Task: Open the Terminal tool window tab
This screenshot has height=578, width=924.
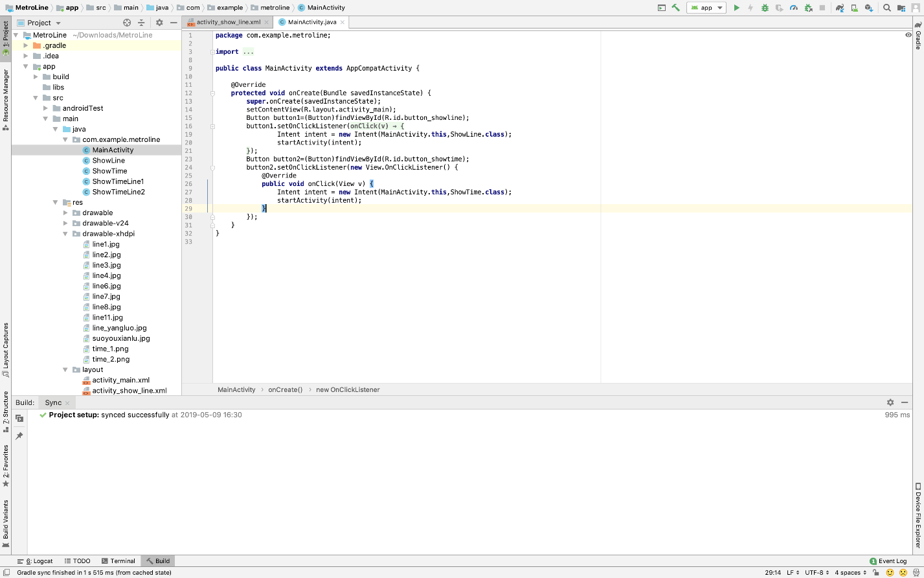Action: click(118, 561)
